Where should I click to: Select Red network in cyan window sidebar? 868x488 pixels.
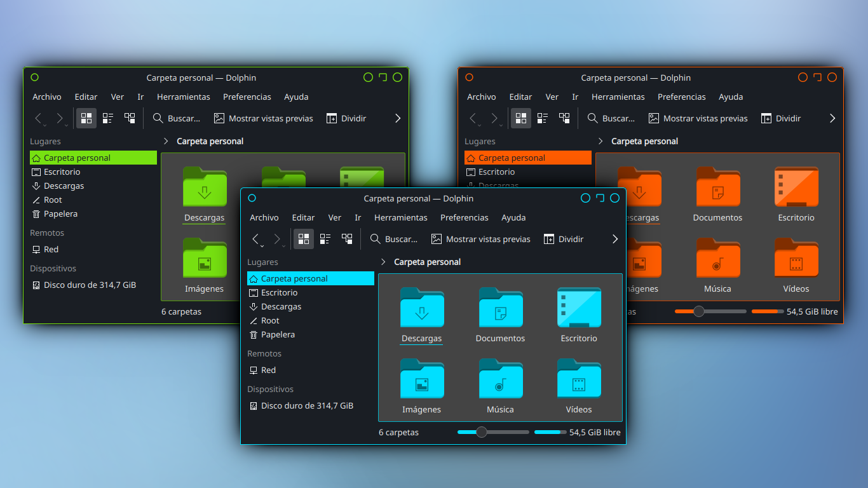coord(311,370)
